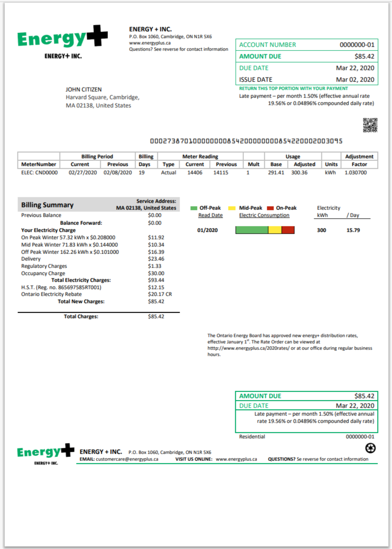The image size is (392, 549).
Task: Click the underlined Read Date heading
Action: (211, 215)
